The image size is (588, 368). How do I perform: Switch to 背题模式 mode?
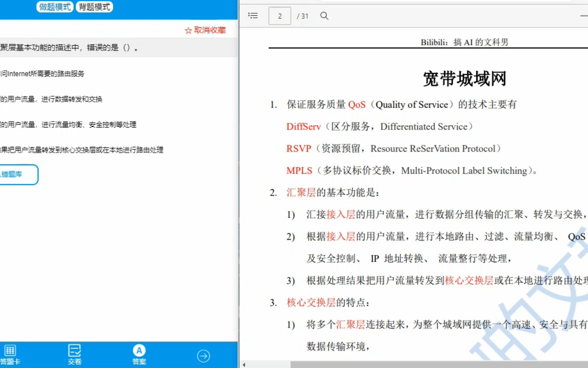pyautogui.click(x=94, y=7)
